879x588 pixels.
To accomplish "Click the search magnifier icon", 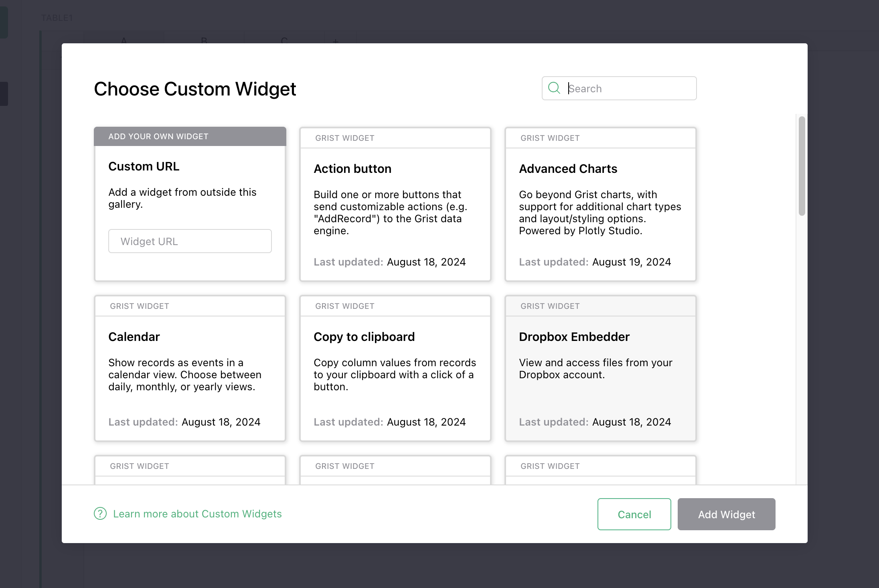I will (x=554, y=88).
